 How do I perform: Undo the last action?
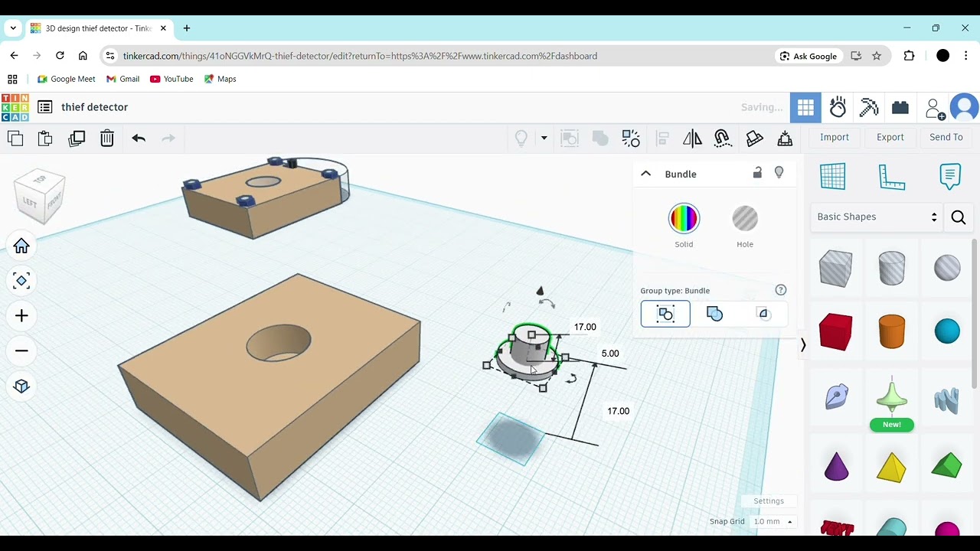point(139,139)
